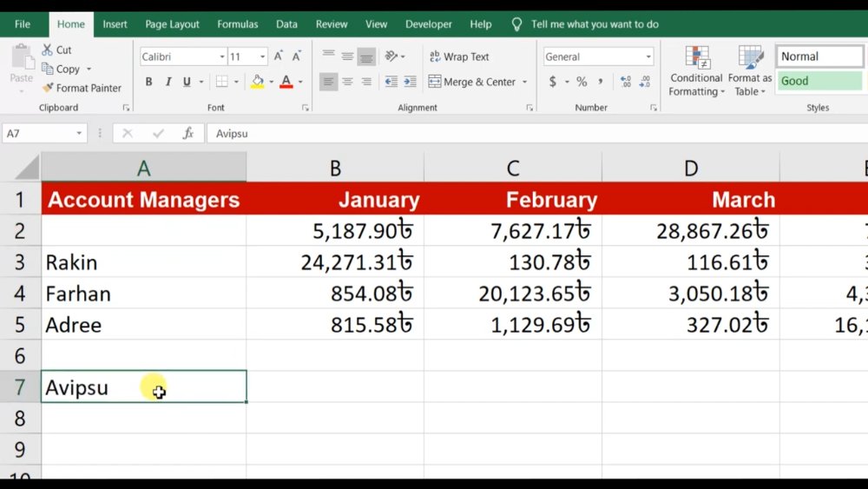The width and height of the screenshot is (868, 489).
Task: Toggle Bold formatting
Action: pos(149,82)
